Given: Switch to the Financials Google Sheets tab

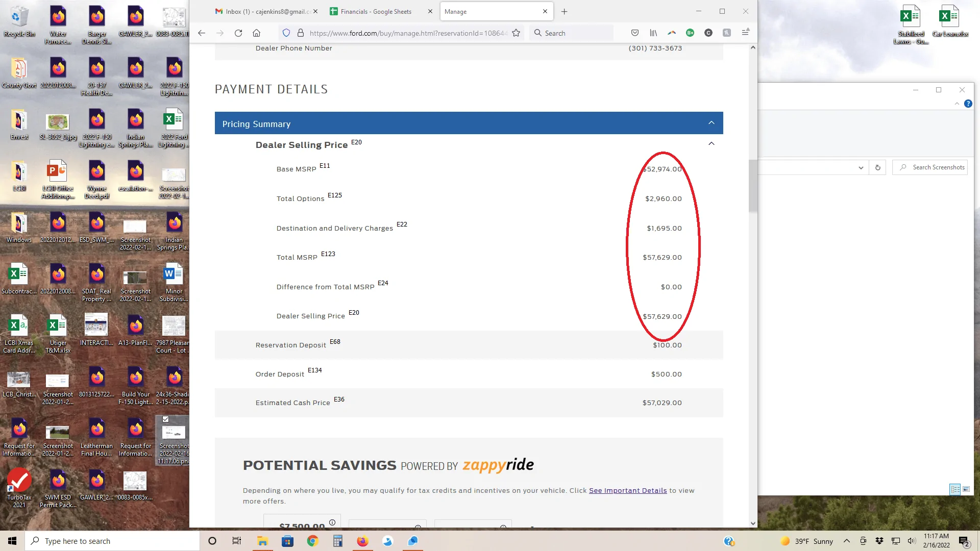Looking at the screenshot, I should (375, 11).
